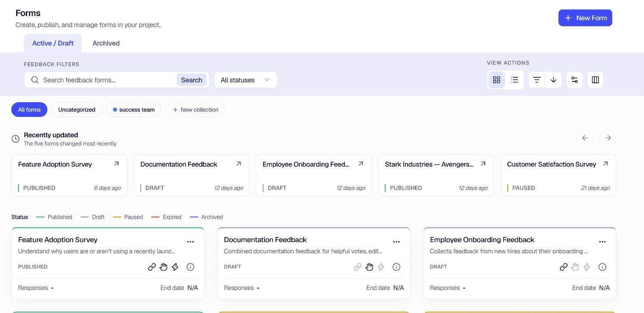
Task: Open Customer Satisfaction Survey arrow icon
Action: click(x=605, y=163)
